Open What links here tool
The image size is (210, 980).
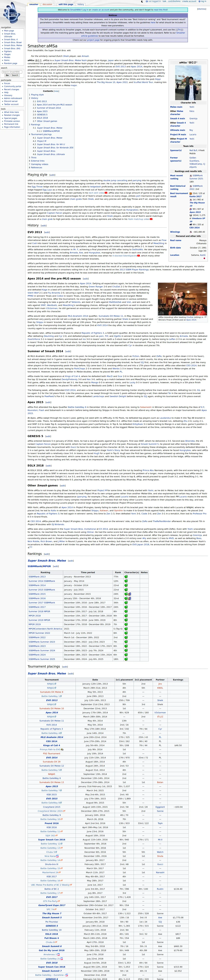pyautogui.click(x=11, y=112)
